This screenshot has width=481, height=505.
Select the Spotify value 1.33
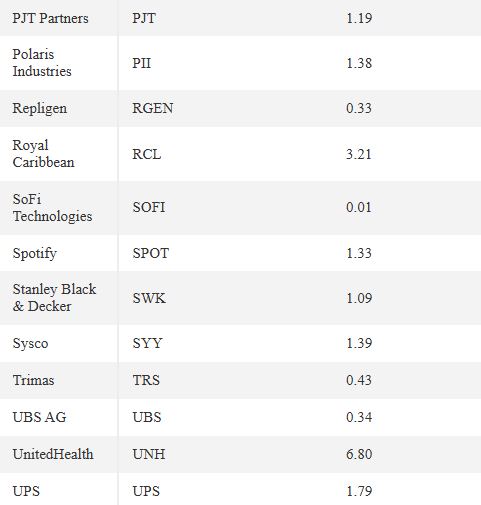click(x=359, y=253)
